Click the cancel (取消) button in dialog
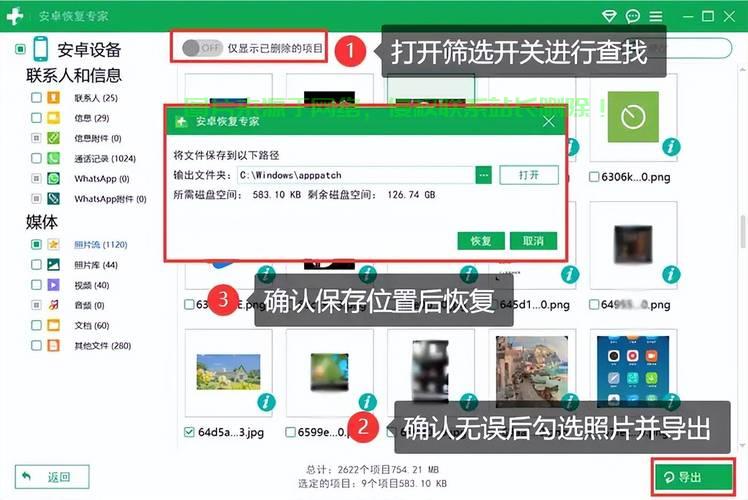The width and height of the screenshot is (748, 500). tap(533, 241)
